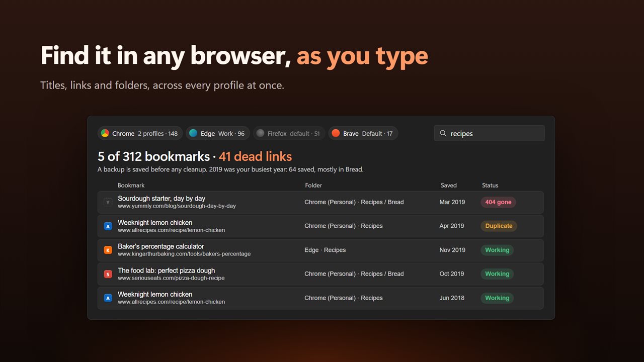
Task: Click the Duplicate status badge
Action: (x=499, y=226)
